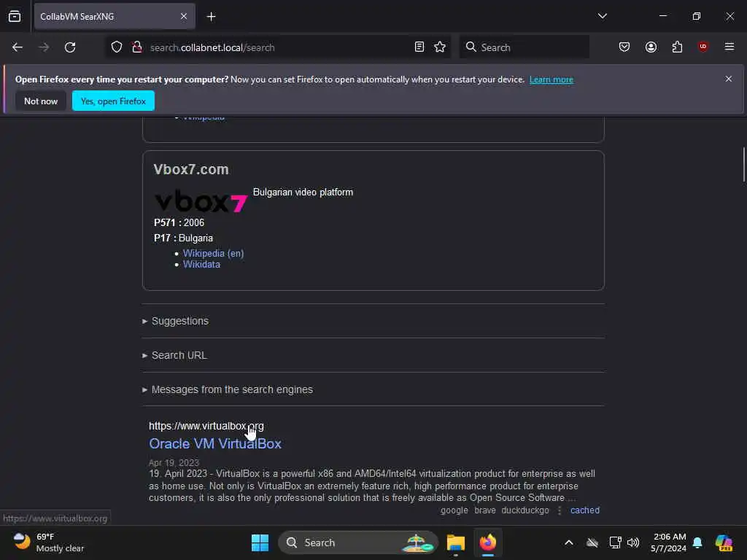The height and width of the screenshot is (560, 747).
Task: Open the clock and date 2:06 AM
Action: (x=669, y=542)
